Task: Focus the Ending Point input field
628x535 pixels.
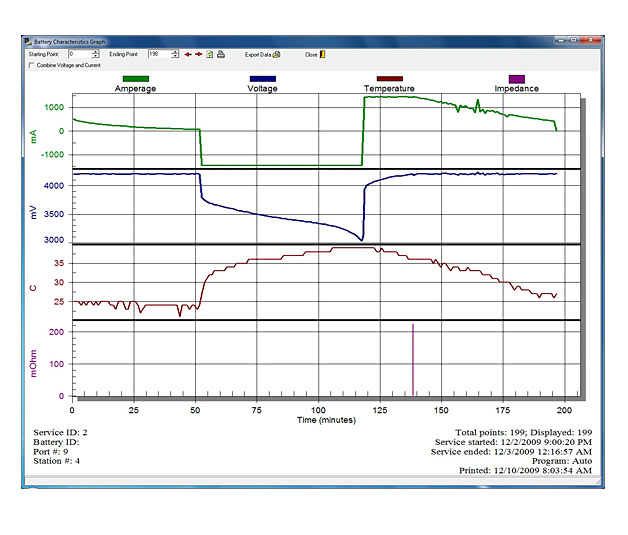Action: pyautogui.click(x=158, y=54)
